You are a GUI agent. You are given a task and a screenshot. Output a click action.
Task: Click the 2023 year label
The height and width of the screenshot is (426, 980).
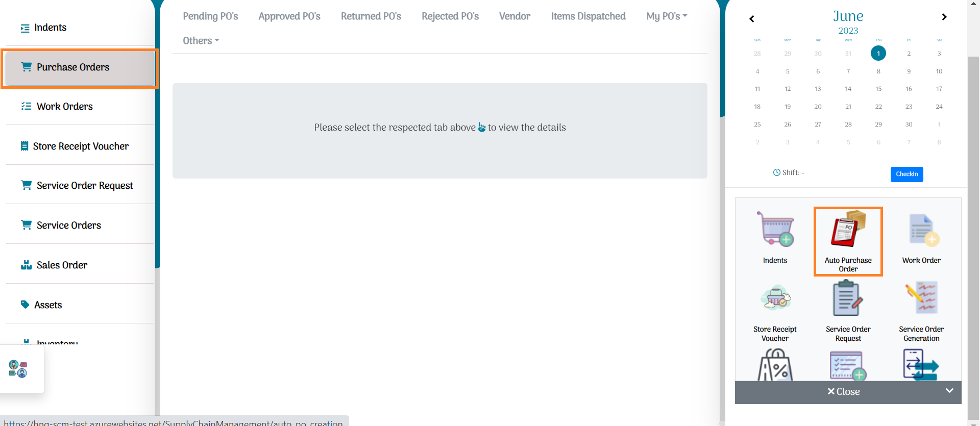(848, 31)
